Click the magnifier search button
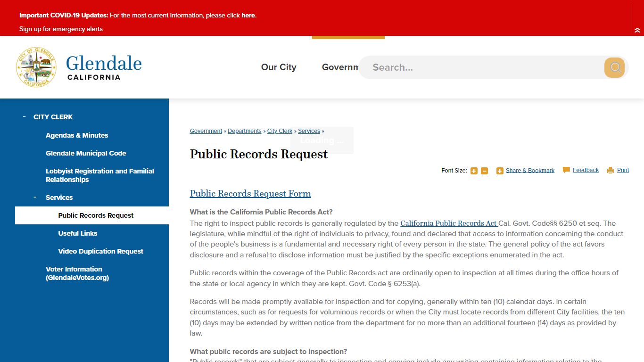Viewport: 644px width, 362px height. point(614,67)
